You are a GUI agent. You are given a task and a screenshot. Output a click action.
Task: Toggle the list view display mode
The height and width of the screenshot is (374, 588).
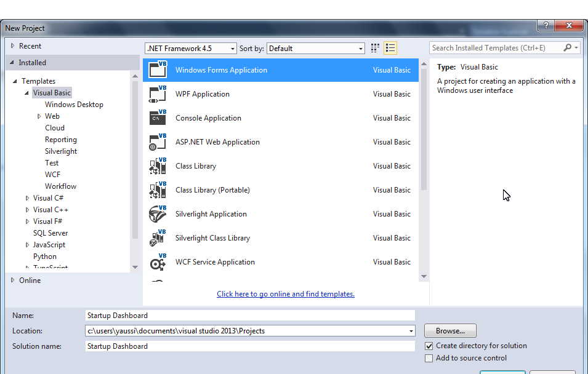[x=390, y=47]
